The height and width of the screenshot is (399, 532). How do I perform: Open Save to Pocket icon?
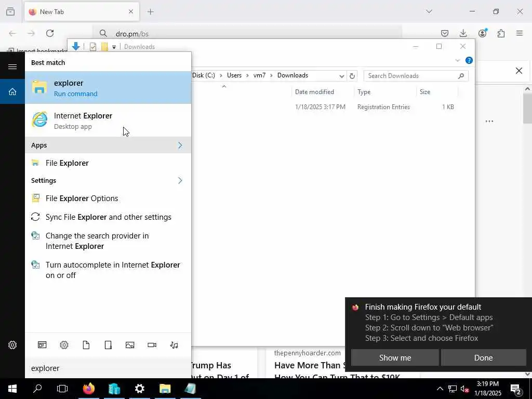coord(445,33)
